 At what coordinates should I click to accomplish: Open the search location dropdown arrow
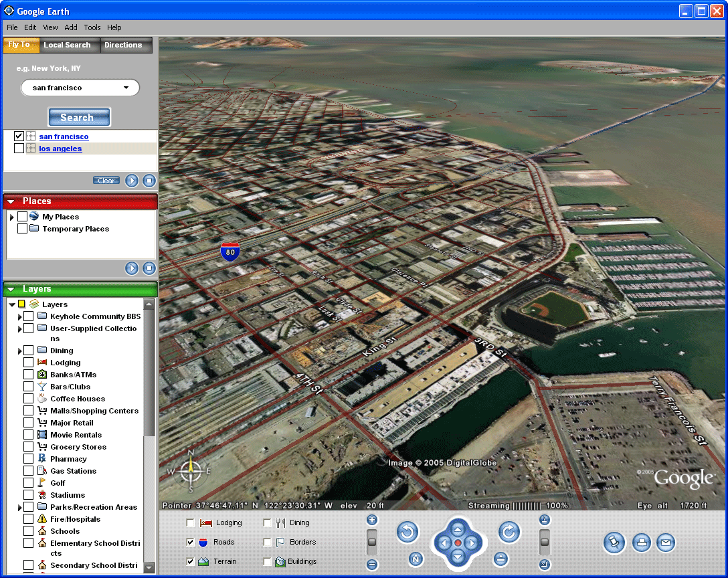pos(126,88)
